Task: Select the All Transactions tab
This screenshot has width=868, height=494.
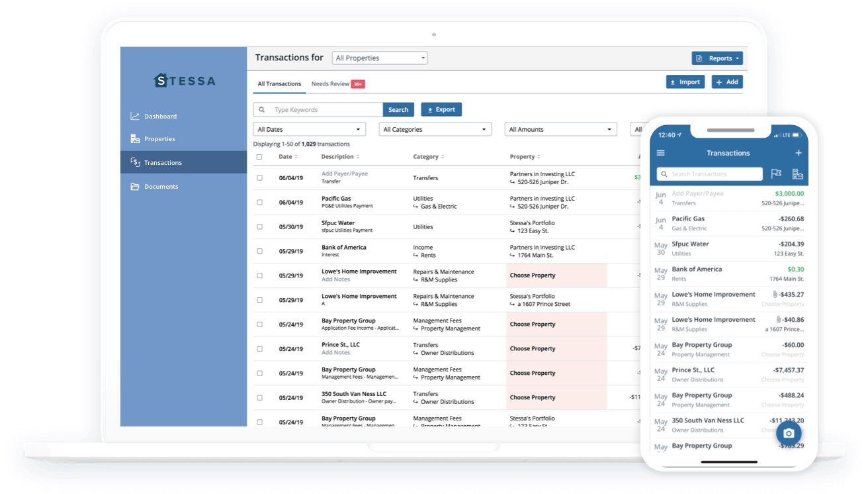Action: pyautogui.click(x=279, y=84)
